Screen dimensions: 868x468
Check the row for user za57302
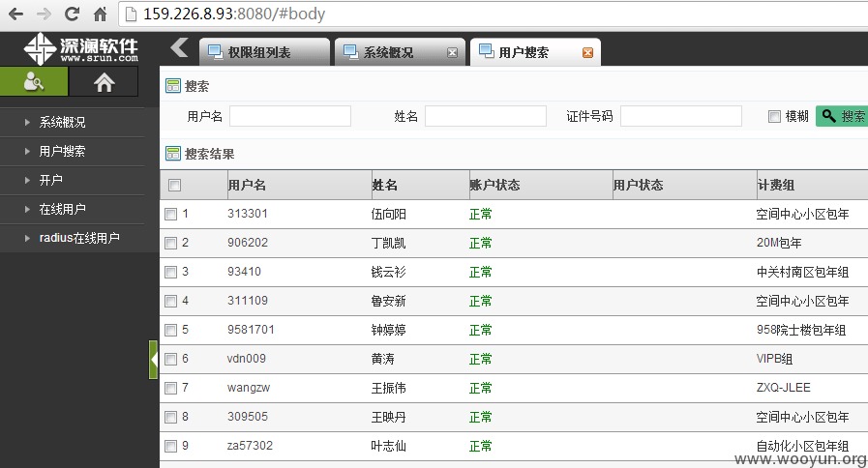pos(171,446)
